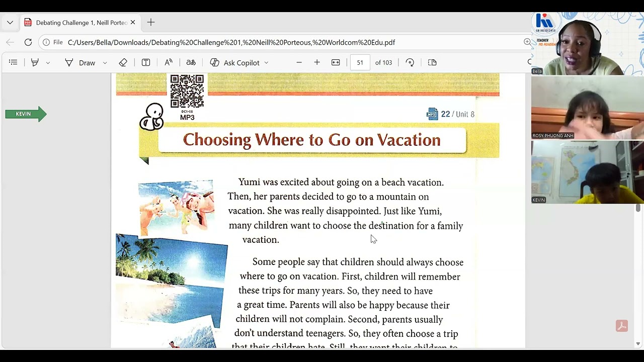Screen dimensions: 644x362
Task: Open Page view options
Action: [432, 62]
